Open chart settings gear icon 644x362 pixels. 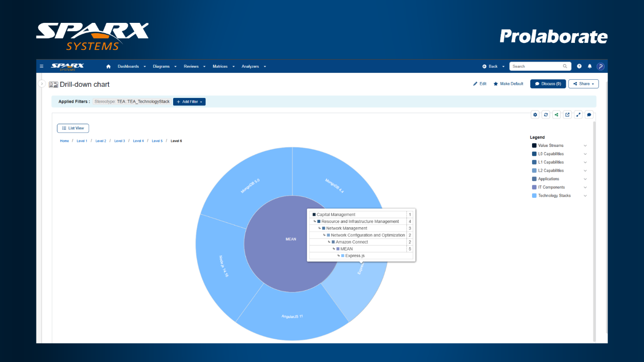coord(535,115)
